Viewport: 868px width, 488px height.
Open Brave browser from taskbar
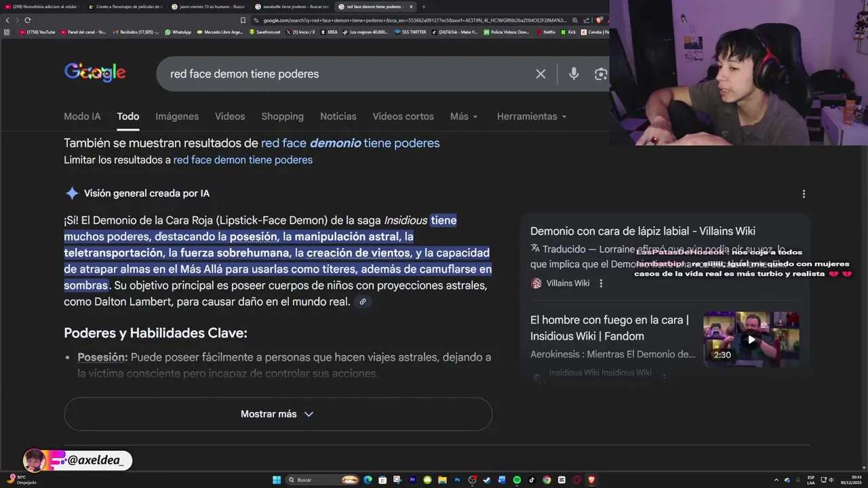pyautogui.click(x=591, y=480)
